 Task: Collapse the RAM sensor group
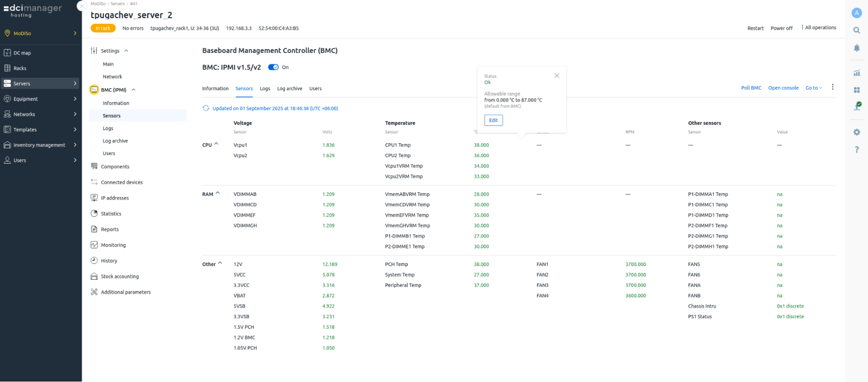pos(218,194)
